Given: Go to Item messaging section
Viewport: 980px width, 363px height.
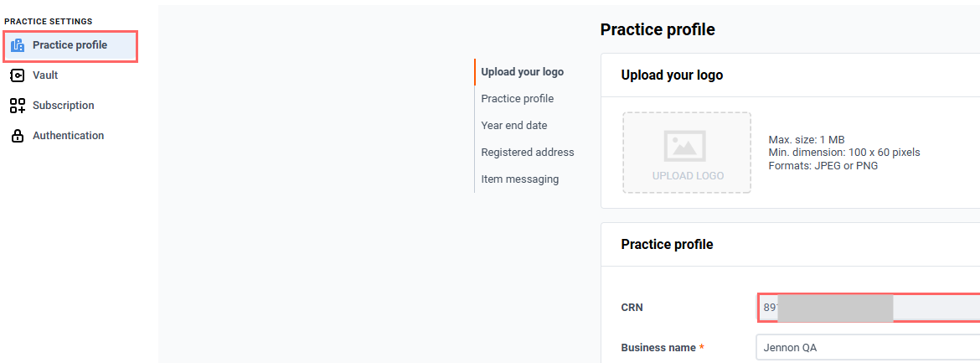Looking at the screenshot, I should (x=519, y=179).
